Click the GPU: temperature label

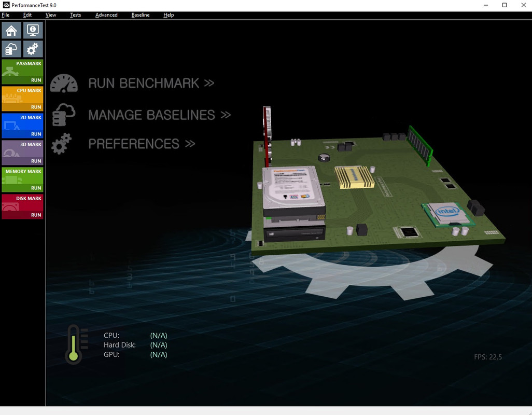tap(111, 355)
